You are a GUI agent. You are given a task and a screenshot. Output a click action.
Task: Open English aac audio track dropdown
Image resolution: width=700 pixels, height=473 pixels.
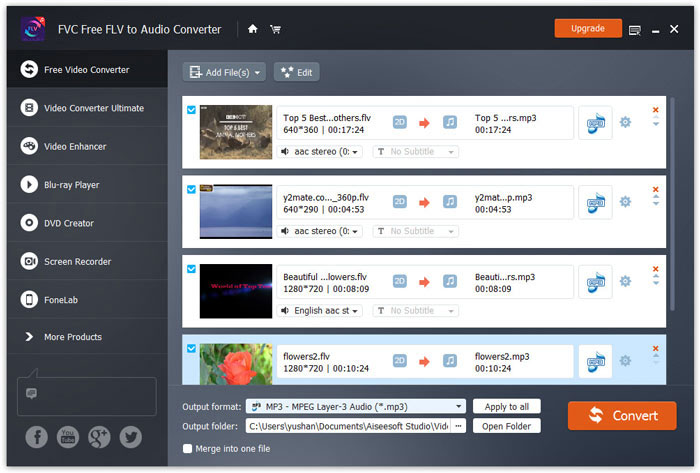(x=320, y=311)
